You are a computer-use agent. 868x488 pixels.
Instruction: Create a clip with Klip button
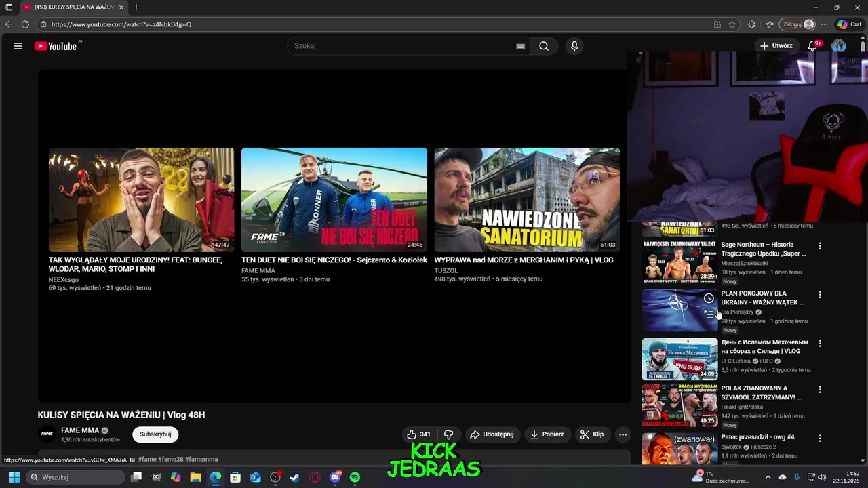[x=592, y=434]
